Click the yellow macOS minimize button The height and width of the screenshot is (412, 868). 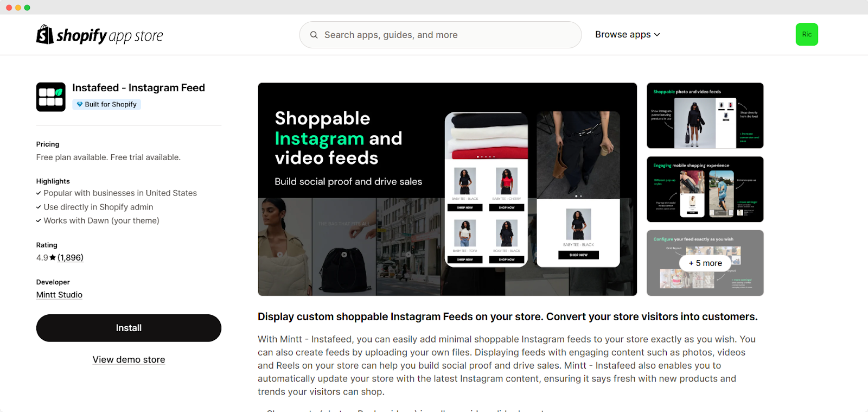[18, 8]
